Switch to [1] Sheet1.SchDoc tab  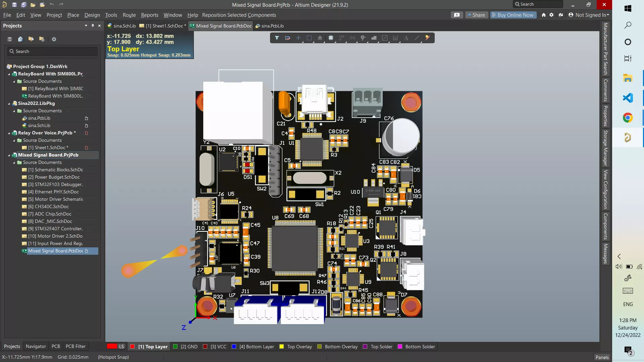pos(163,26)
